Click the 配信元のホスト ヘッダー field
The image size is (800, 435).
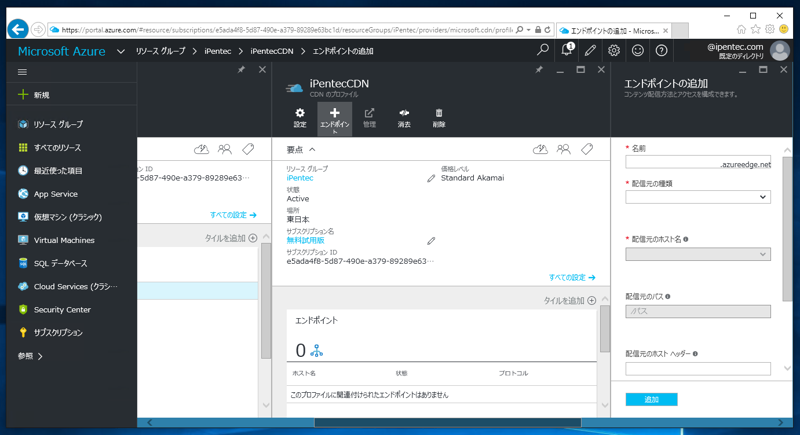point(697,369)
